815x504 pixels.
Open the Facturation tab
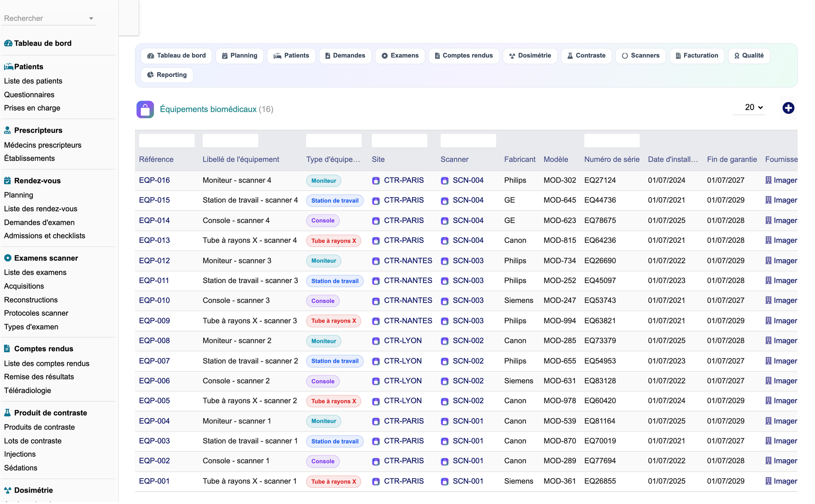[x=697, y=56]
